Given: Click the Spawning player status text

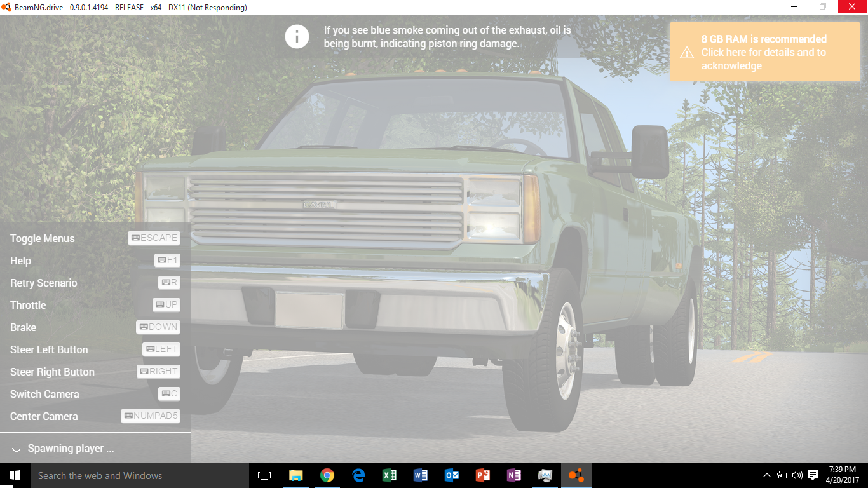Looking at the screenshot, I should click(71, 449).
